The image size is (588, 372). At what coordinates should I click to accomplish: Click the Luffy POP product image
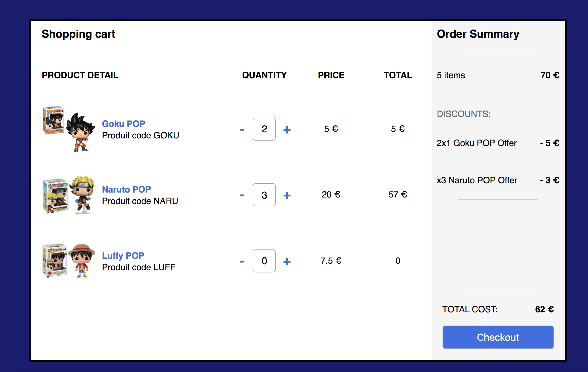69,261
